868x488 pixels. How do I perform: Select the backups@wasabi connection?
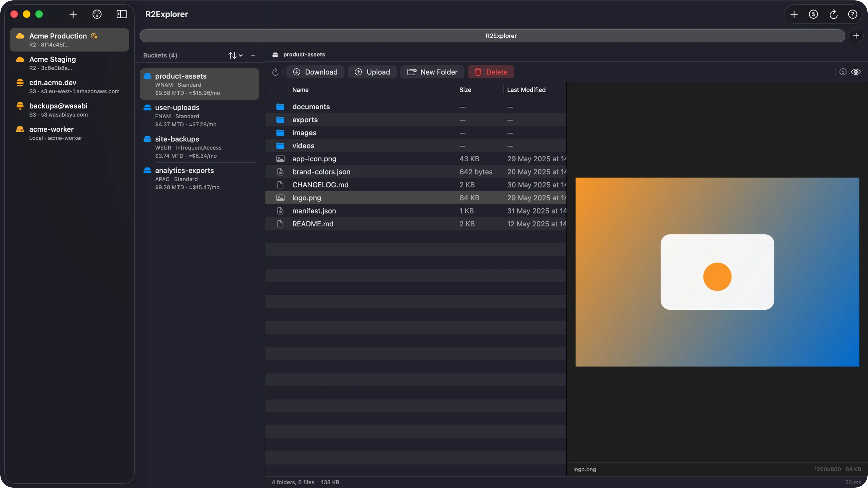point(69,110)
